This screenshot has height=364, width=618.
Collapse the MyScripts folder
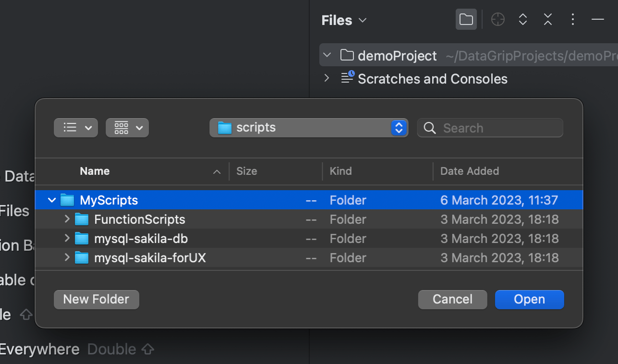(52, 200)
